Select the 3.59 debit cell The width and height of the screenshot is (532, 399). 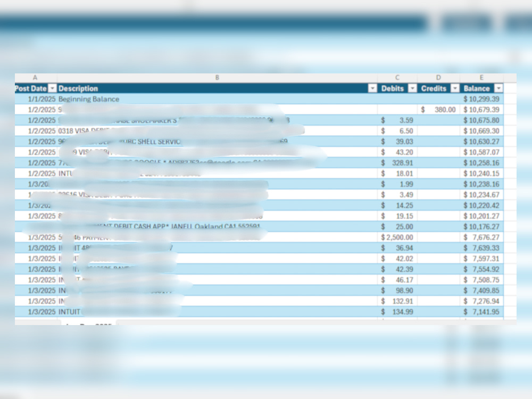[397, 120]
